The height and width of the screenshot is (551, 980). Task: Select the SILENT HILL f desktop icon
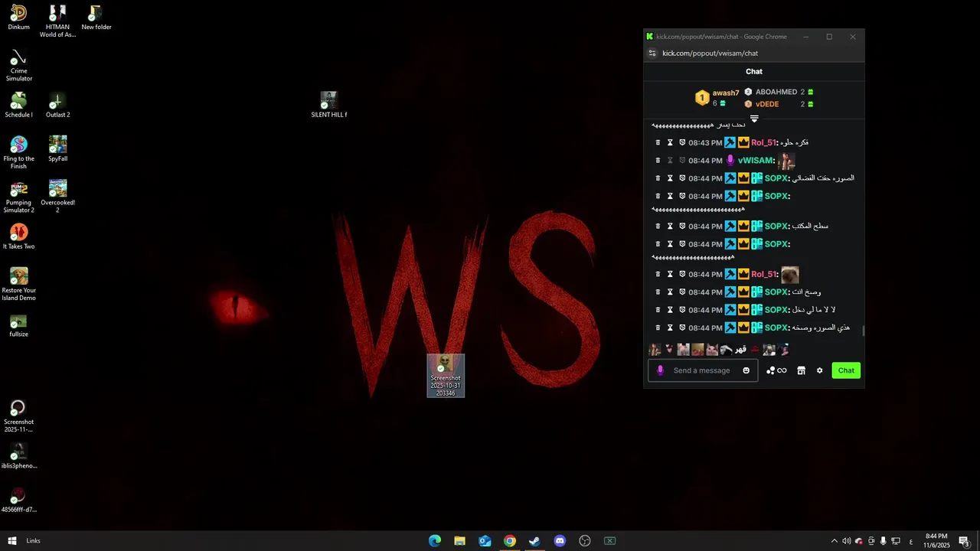(x=329, y=105)
